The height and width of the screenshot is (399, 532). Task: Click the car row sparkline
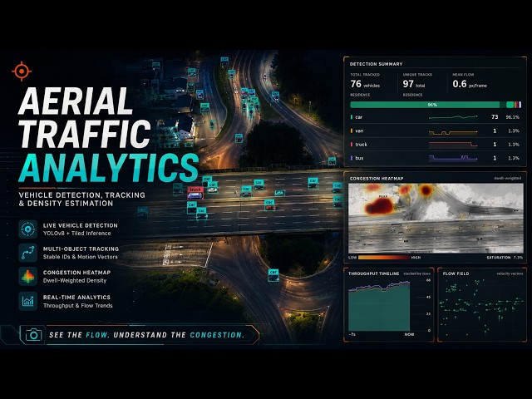click(x=453, y=117)
